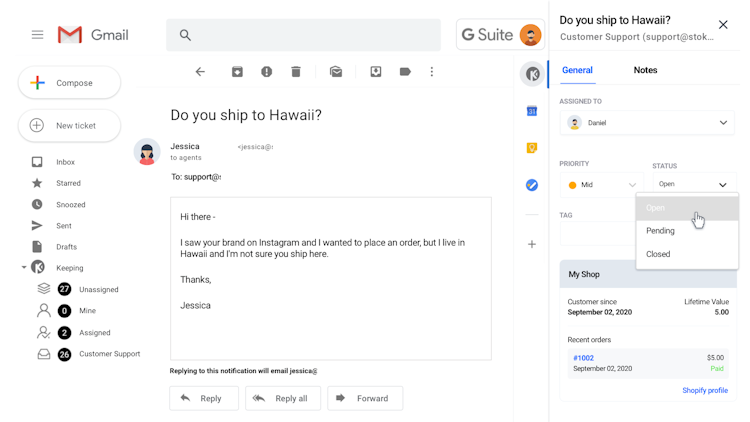Click the label tag icon
750x422 pixels.
[405, 72]
